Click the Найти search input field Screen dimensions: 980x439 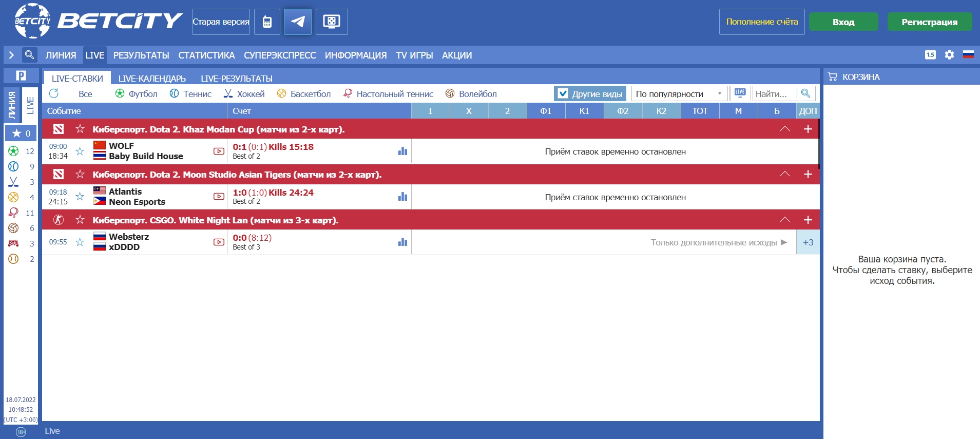[x=774, y=94]
